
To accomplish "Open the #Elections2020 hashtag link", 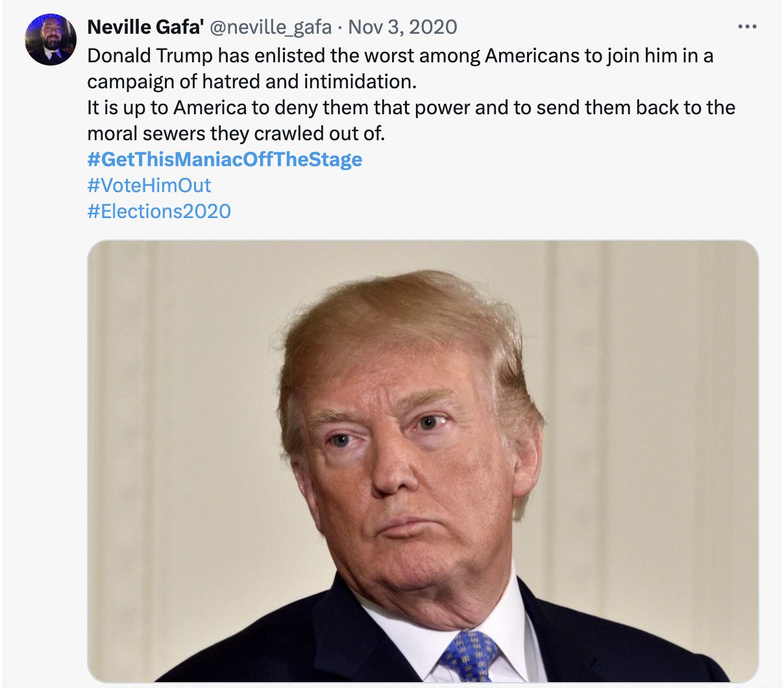I will pos(158,211).
